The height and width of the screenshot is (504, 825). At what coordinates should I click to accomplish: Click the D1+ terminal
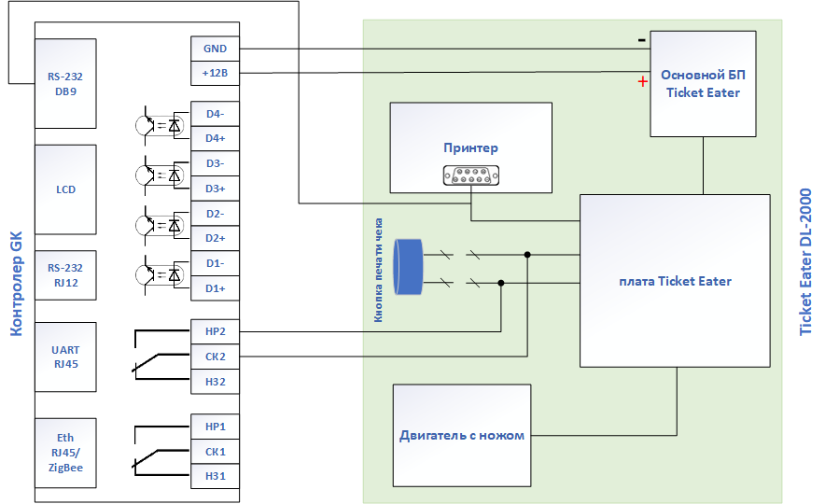[215, 288]
